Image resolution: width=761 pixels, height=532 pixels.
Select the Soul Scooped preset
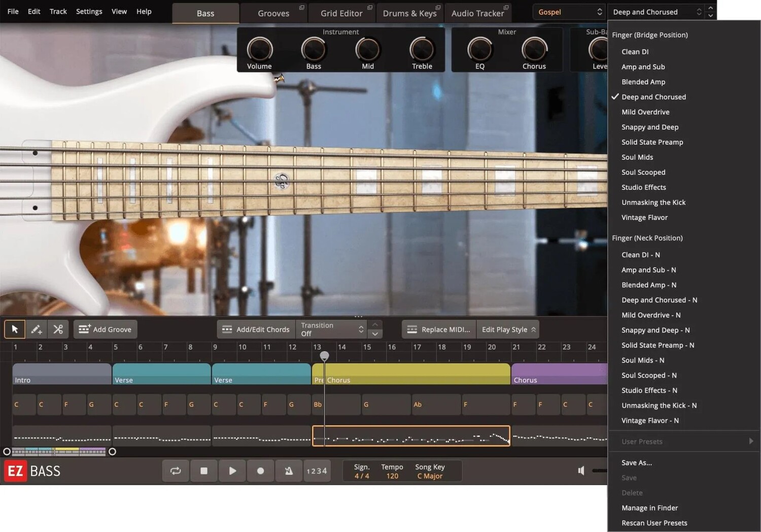tap(684, 172)
